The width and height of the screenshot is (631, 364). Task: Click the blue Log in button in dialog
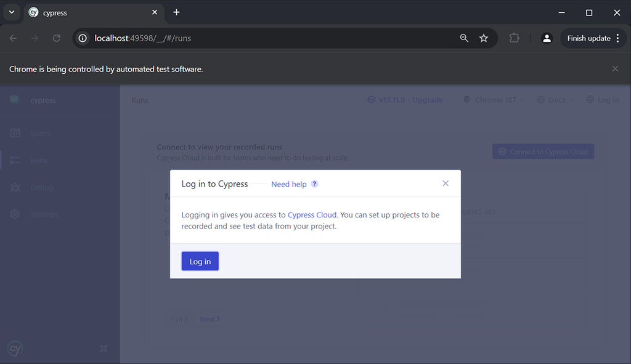[200, 261]
